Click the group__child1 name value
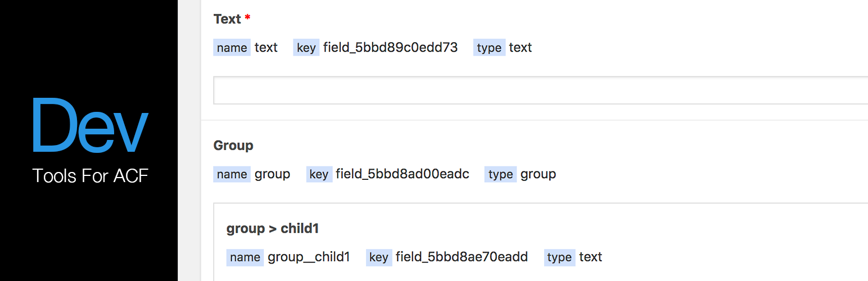 (309, 257)
